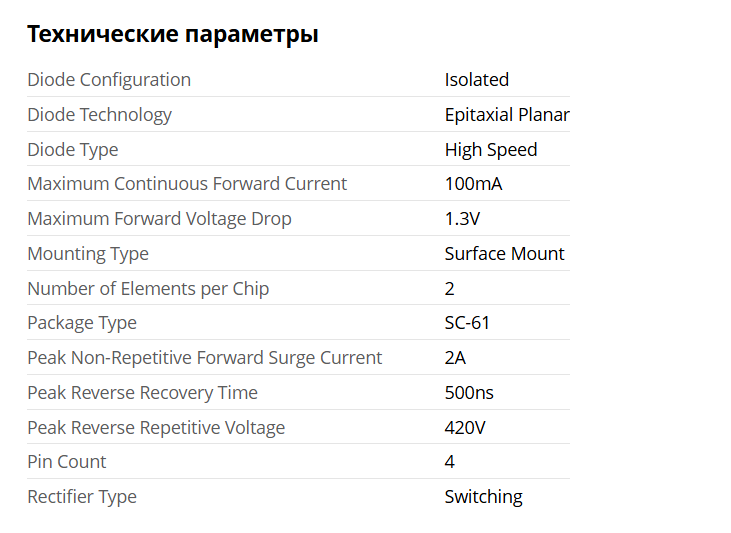The height and width of the screenshot is (533, 731).
Task: Select the "Isolated" value
Action: coord(476,80)
